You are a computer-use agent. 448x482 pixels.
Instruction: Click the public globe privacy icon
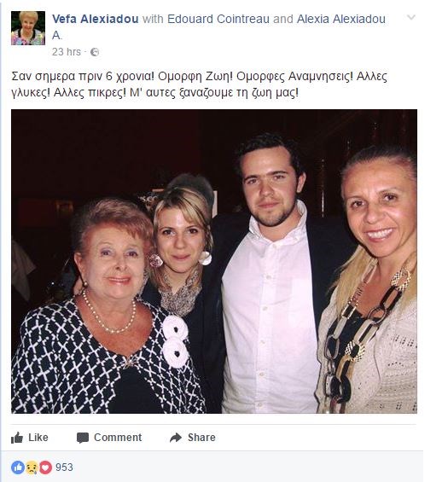(x=95, y=52)
